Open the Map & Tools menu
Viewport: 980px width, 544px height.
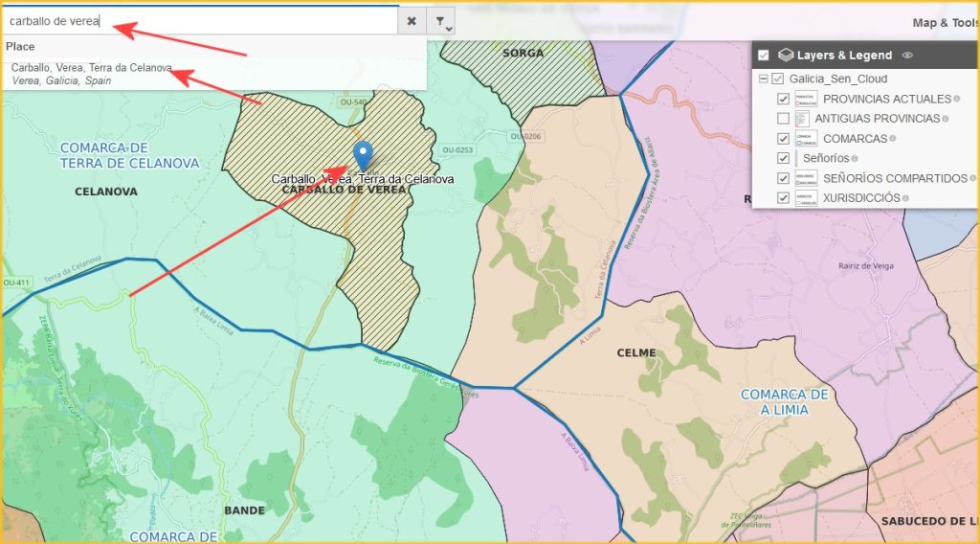tap(944, 23)
